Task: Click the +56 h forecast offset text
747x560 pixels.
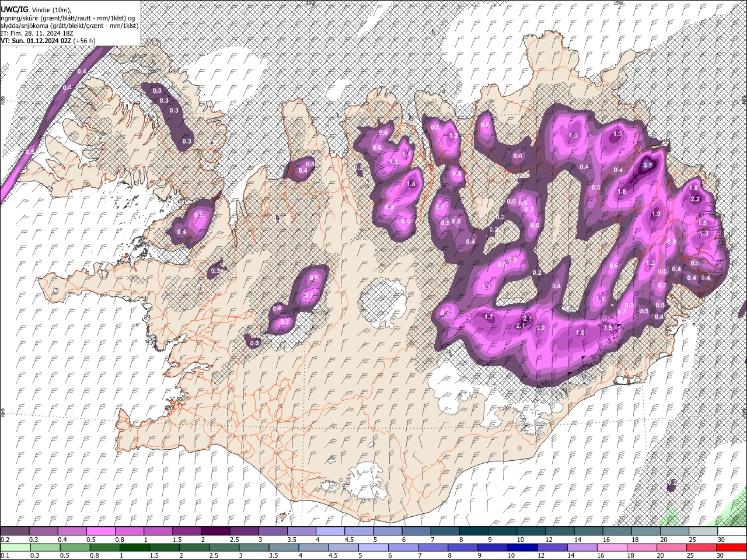Action: [85, 41]
